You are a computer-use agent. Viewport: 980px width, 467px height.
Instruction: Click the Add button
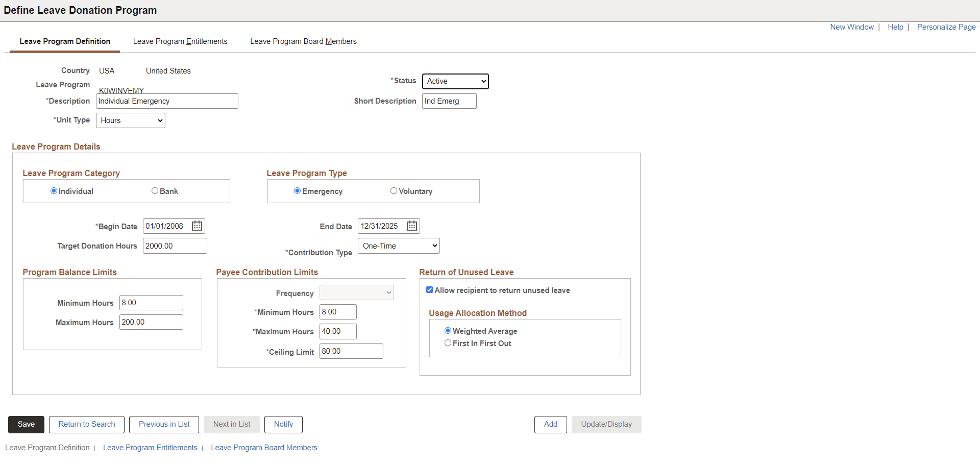[550, 424]
